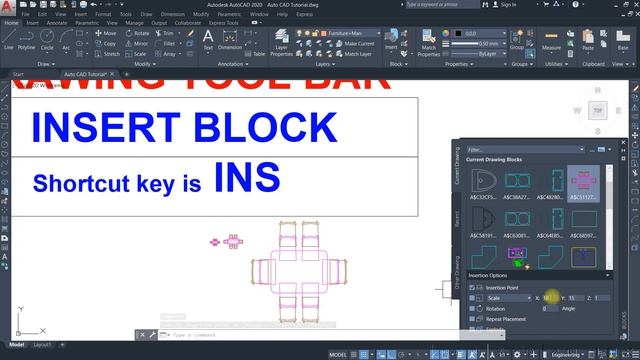Click Match Layer button

pyautogui.click(x=353, y=53)
